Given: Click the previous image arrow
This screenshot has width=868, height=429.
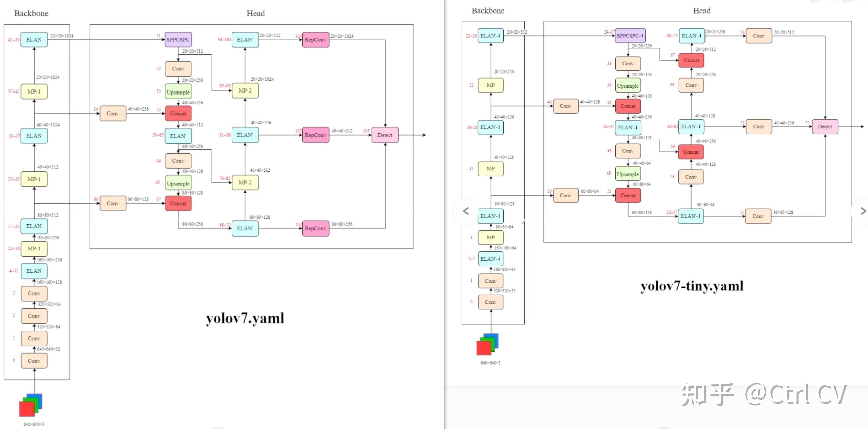Looking at the screenshot, I should [466, 211].
